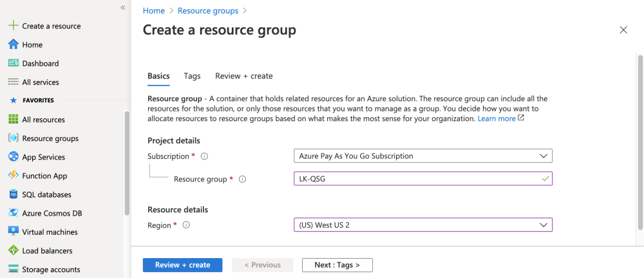Open the Dashboard icon in sidebar
The image size is (644, 278).
[x=13, y=63]
